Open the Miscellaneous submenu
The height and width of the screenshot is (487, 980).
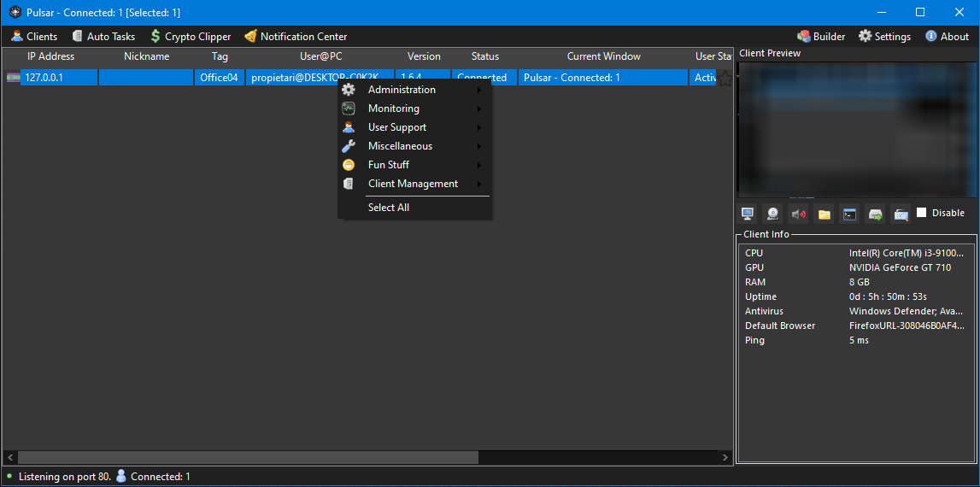point(415,145)
